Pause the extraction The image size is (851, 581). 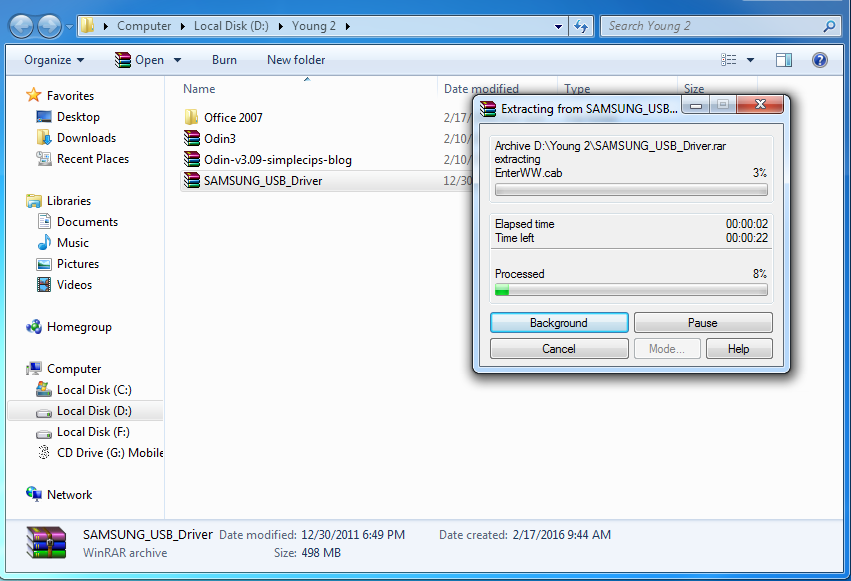coord(703,323)
